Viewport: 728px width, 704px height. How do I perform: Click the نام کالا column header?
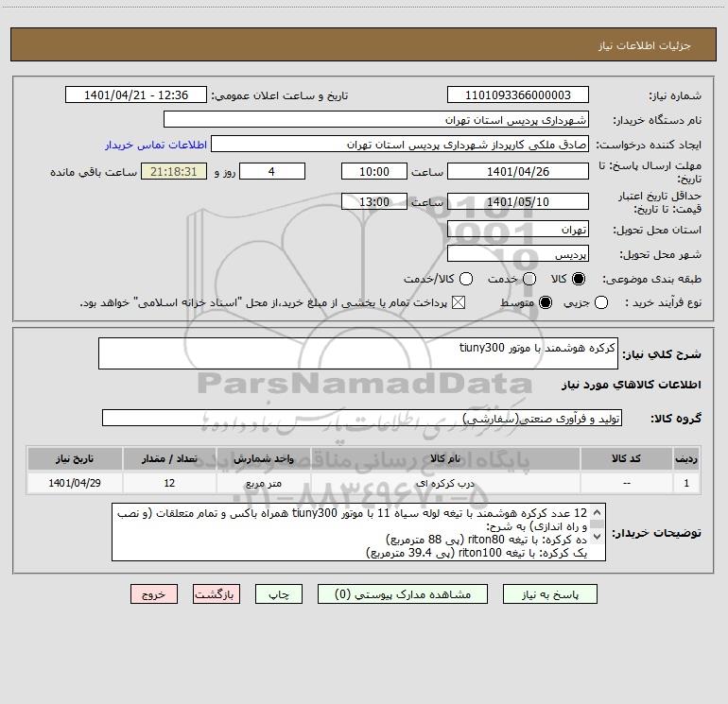point(445,458)
